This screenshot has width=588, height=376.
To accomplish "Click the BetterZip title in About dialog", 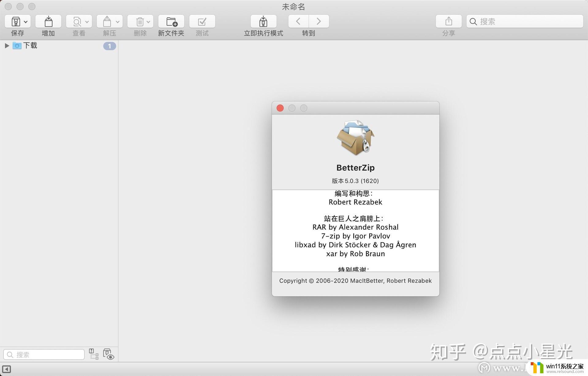I will pyautogui.click(x=356, y=168).
